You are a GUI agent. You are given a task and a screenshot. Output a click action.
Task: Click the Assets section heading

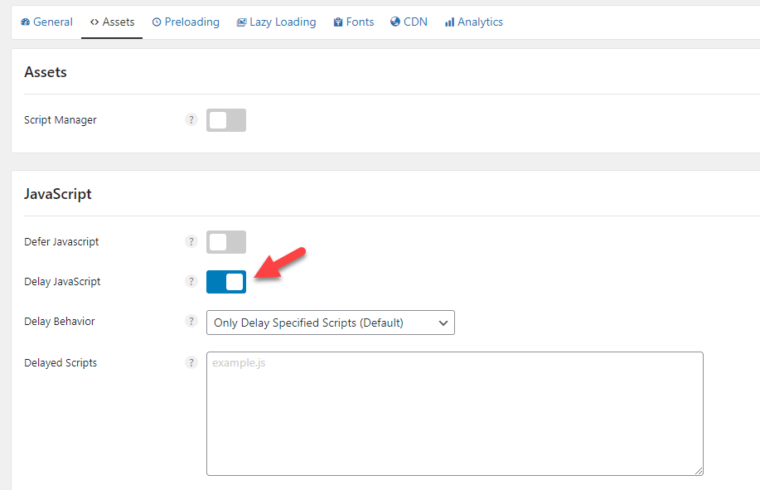coord(46,72)
